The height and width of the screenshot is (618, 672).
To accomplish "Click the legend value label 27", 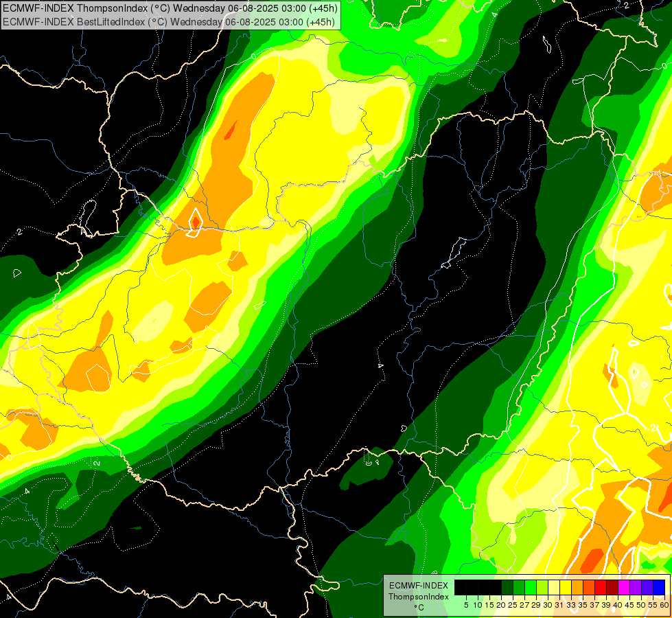I will point(524,605).
